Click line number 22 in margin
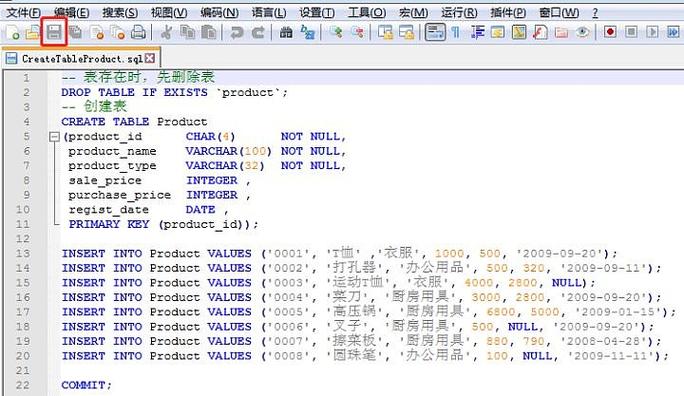 click(23, 385)
